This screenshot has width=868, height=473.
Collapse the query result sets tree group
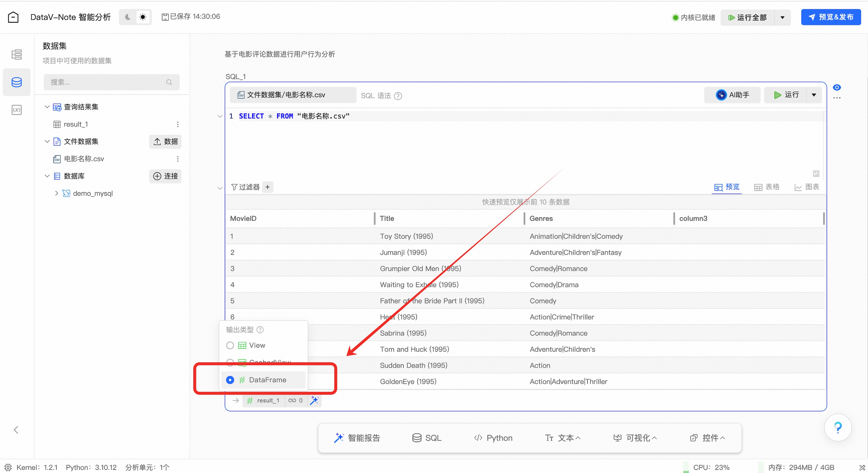pyautogui.click(x=47, y=107)
